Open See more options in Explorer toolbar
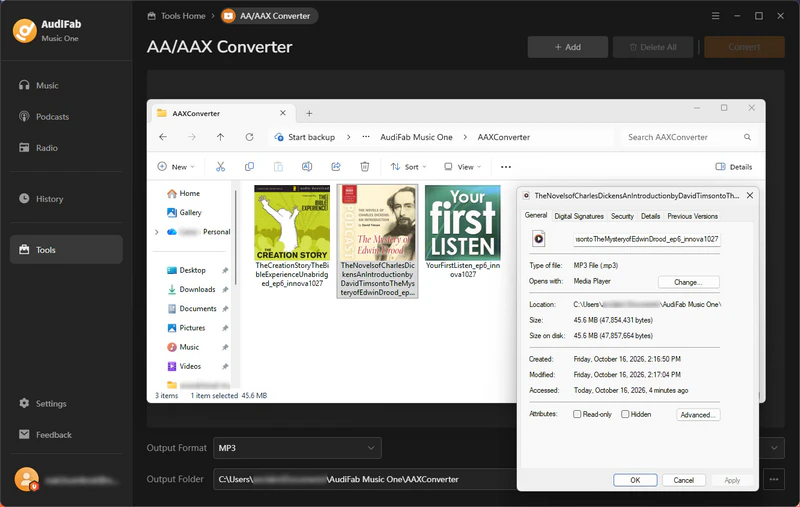The height and width of the screenshot is (507, 800). click(x=506, y=167)
